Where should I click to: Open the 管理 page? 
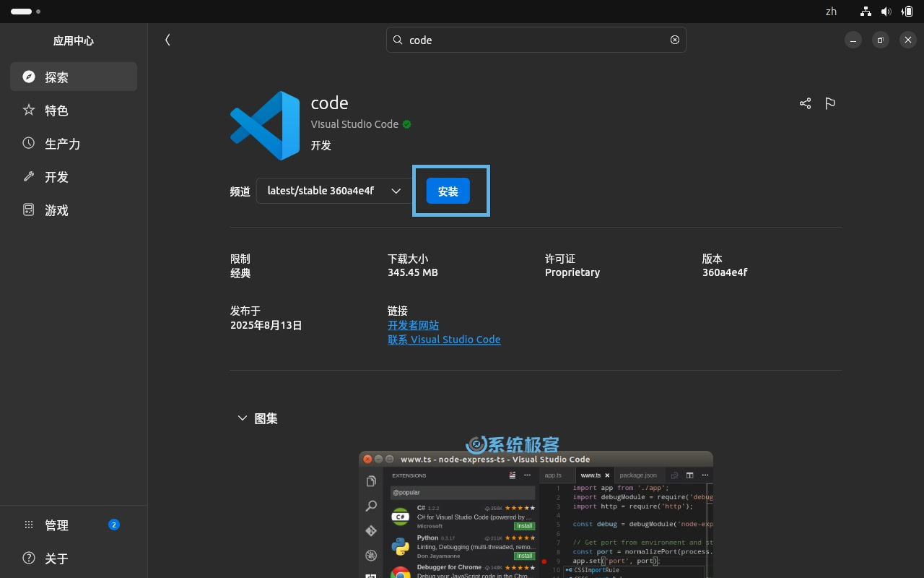pos(74,525)
